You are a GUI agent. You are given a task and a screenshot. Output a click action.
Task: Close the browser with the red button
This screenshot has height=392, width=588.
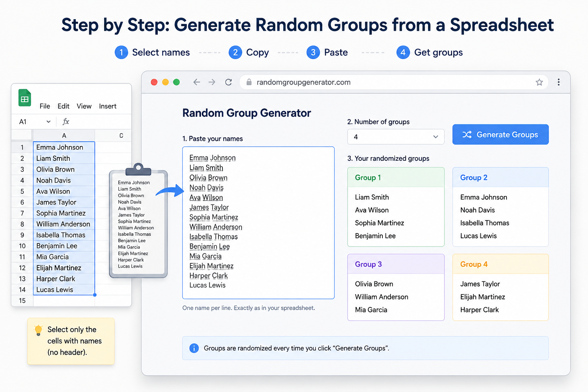point(154,82)
